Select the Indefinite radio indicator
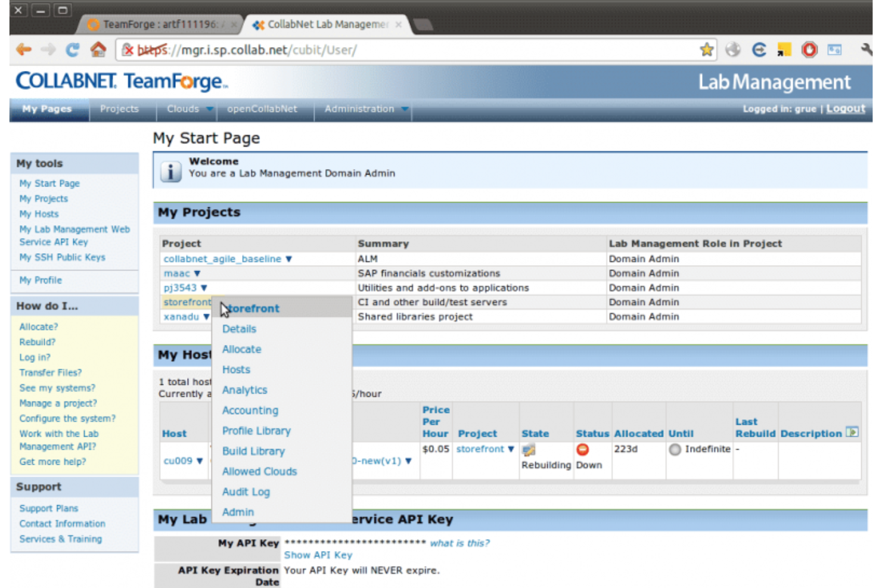This screenshot has height=588, width=882. 675,450
